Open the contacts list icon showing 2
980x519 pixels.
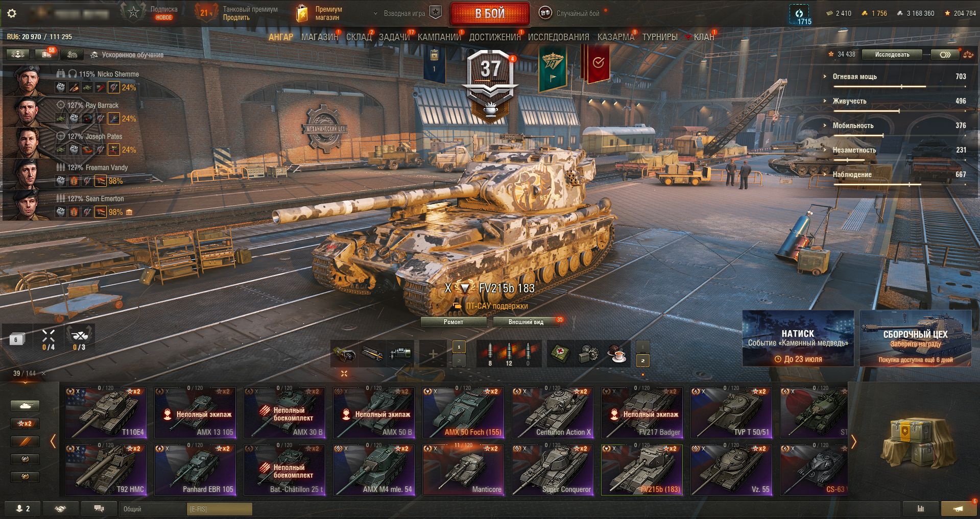[23, 509]
